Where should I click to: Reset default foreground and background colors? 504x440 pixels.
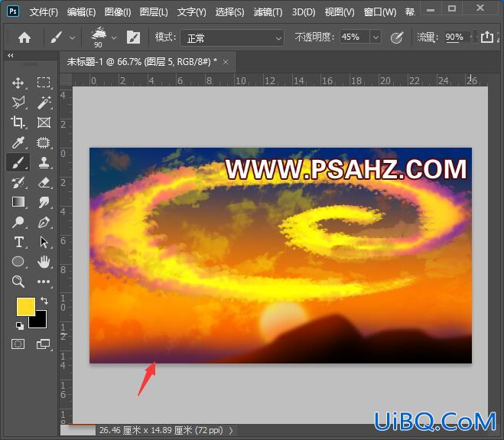click(20, 326)
